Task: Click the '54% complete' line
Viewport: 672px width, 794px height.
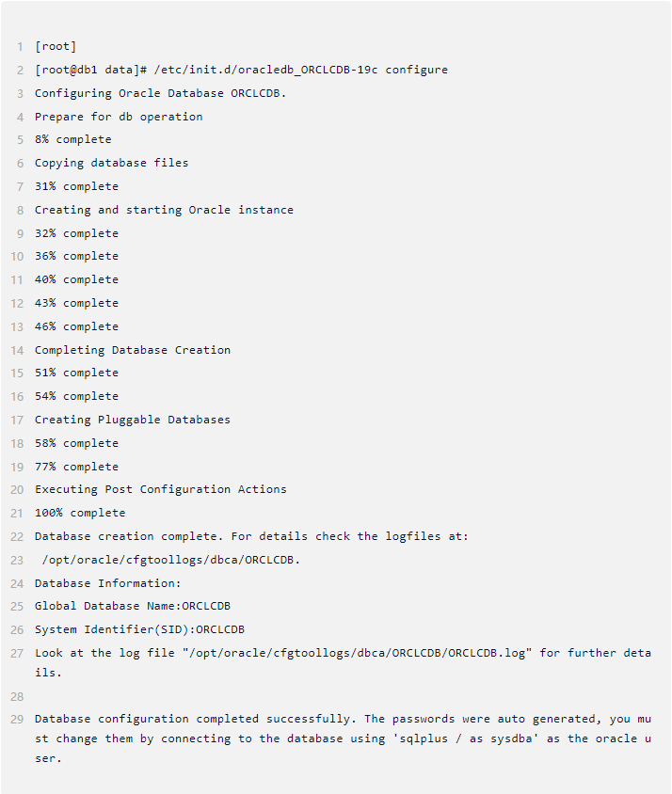Action: coord(76,396)
